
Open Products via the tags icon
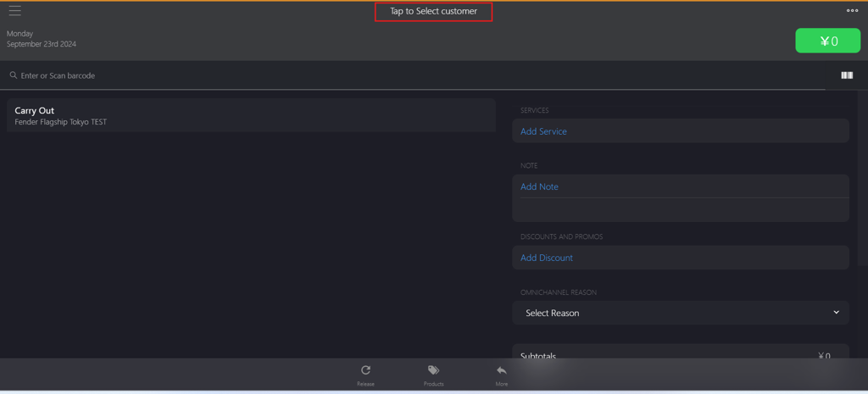(433, 370)
